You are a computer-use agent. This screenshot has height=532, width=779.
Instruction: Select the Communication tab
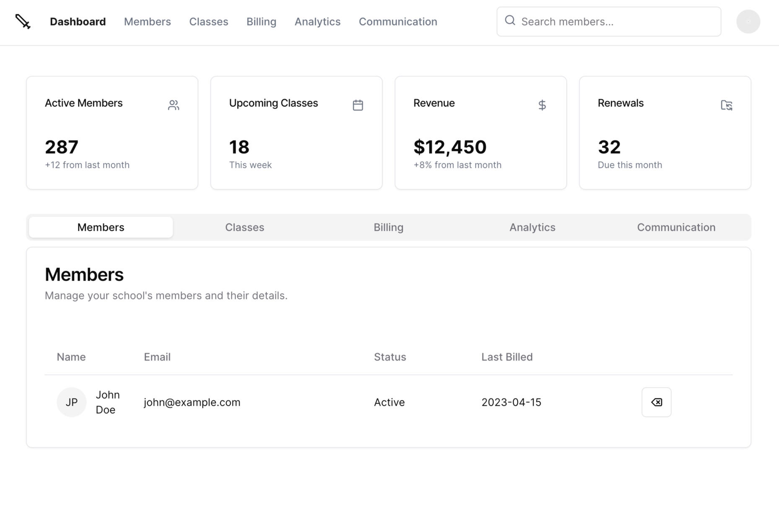click(x=676, y=227)
